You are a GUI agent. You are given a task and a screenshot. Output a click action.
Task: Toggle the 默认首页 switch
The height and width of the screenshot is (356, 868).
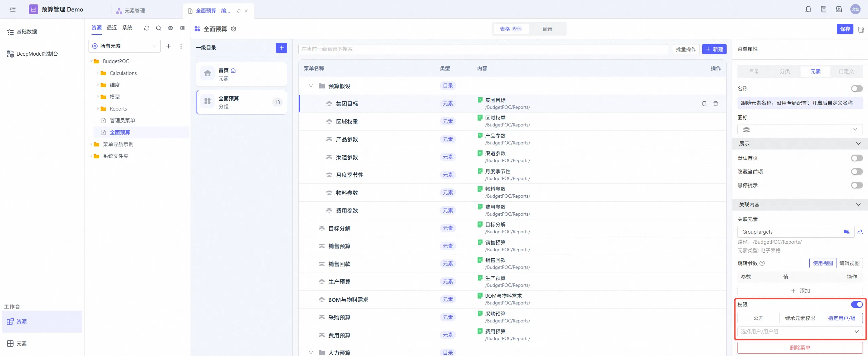click(x=857, y=158)
